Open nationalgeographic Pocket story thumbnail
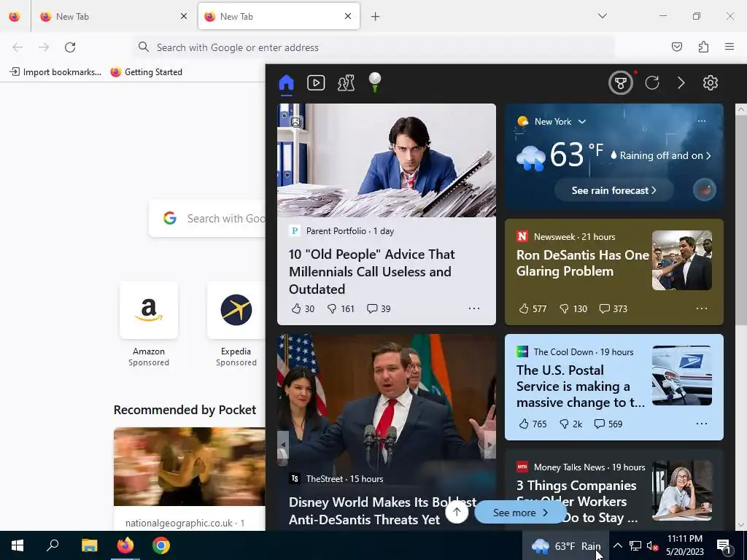The height and width of the screenshot is (560, 747). [189, 467]
